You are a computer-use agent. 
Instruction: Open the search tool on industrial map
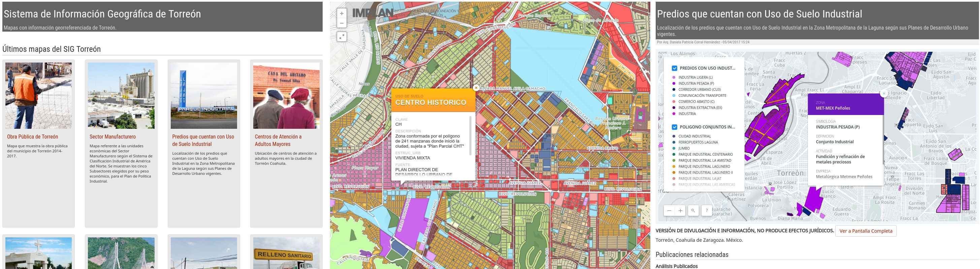tap(693, 210)
